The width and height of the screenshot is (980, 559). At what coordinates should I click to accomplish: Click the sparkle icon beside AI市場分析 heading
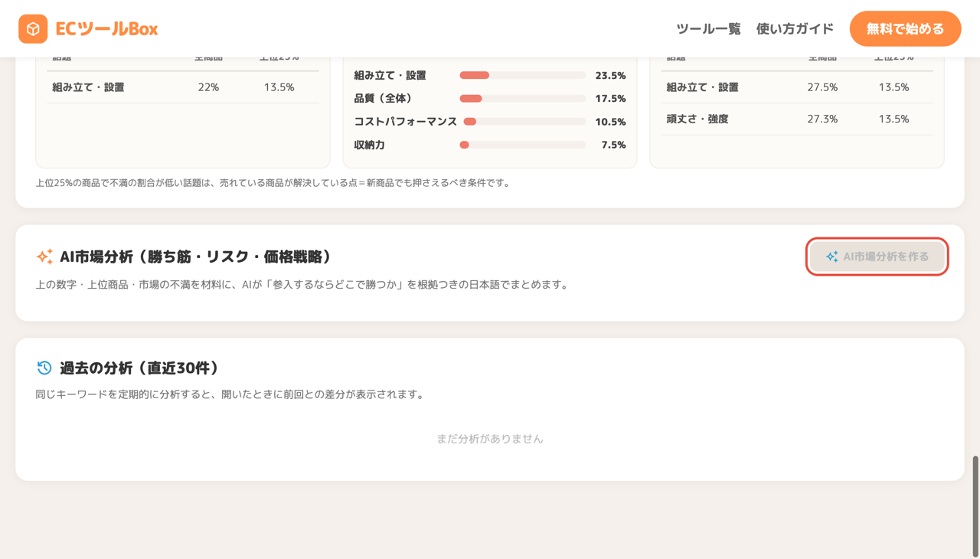click(44, 257)
